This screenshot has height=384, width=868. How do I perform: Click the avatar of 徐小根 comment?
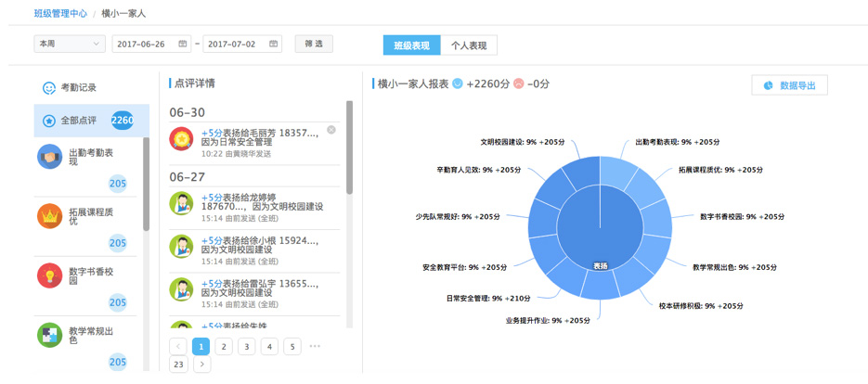tap(181, 246)
